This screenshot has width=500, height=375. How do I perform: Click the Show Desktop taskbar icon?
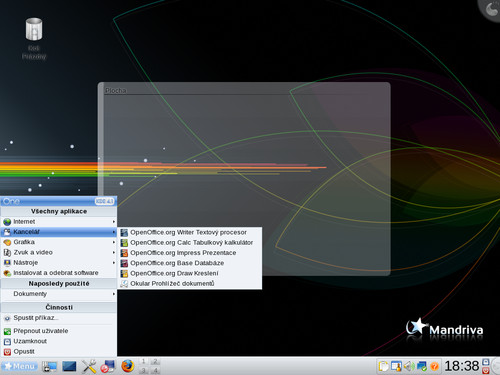click(49, 366)
